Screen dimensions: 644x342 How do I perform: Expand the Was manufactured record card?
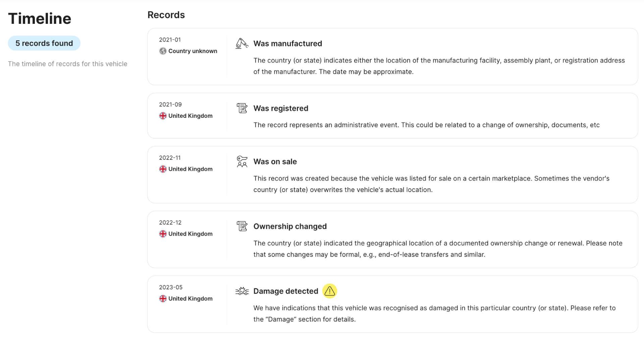pos(392,56)
